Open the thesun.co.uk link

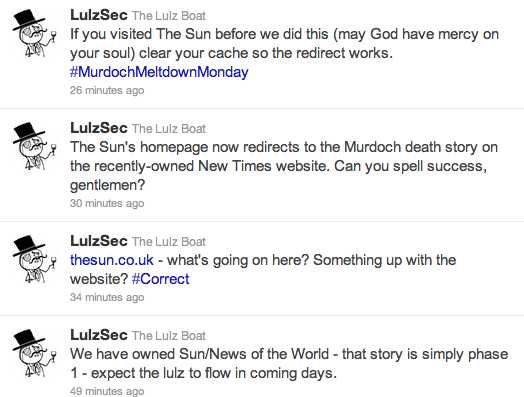[112, 260]
